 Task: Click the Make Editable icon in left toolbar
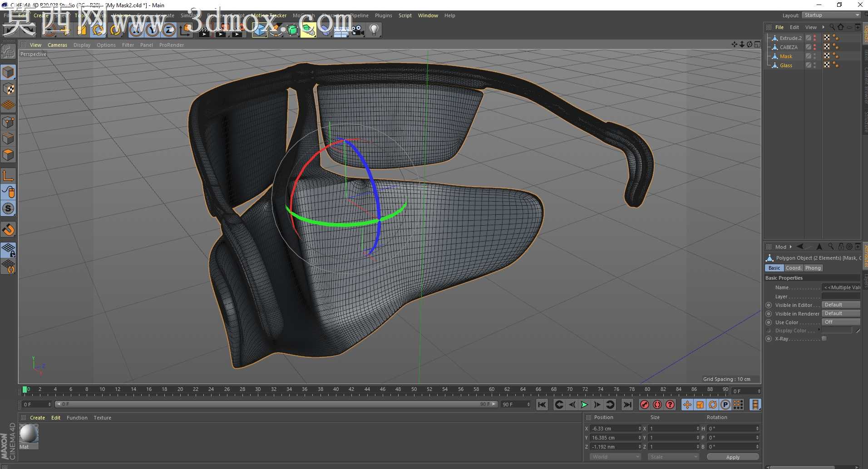click(8, 52)
